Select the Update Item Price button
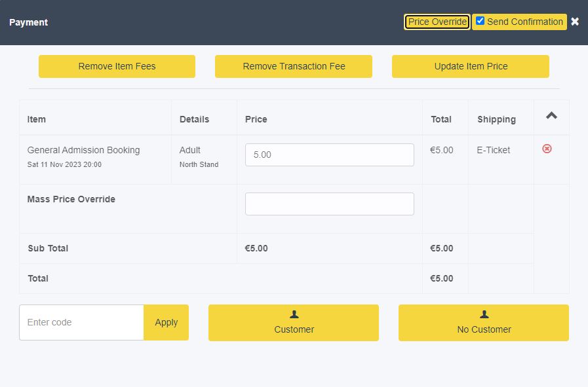This screenshot has width=588, height=387. click(x=471, y=66)
